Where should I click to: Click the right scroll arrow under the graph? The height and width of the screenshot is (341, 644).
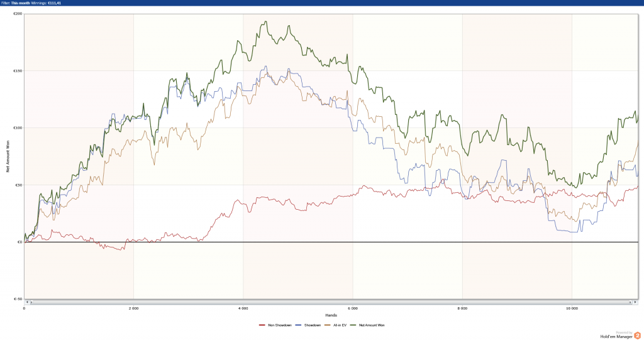[635, 302]
